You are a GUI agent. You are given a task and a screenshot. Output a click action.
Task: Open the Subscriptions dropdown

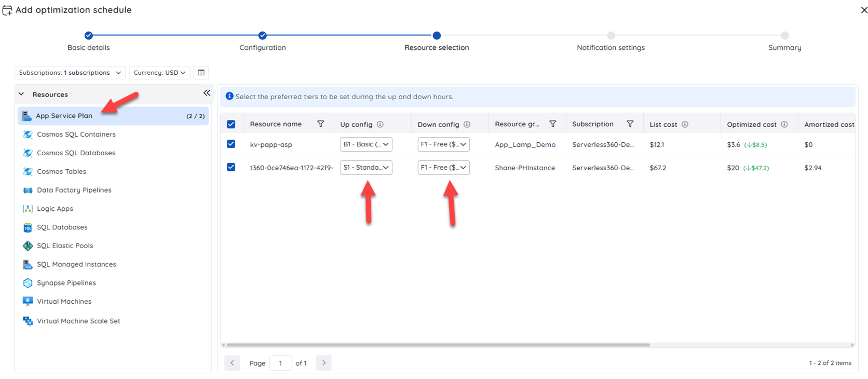click(x=70, y=73)
